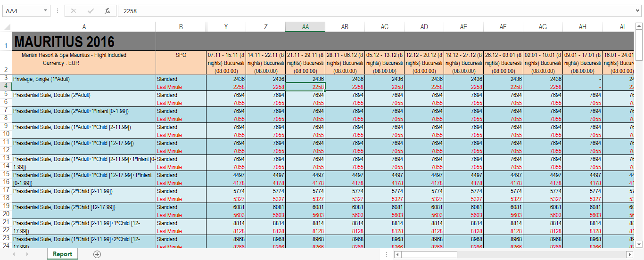644x260 pixels.
Task: Select column AA header
Action: (305, 27)
